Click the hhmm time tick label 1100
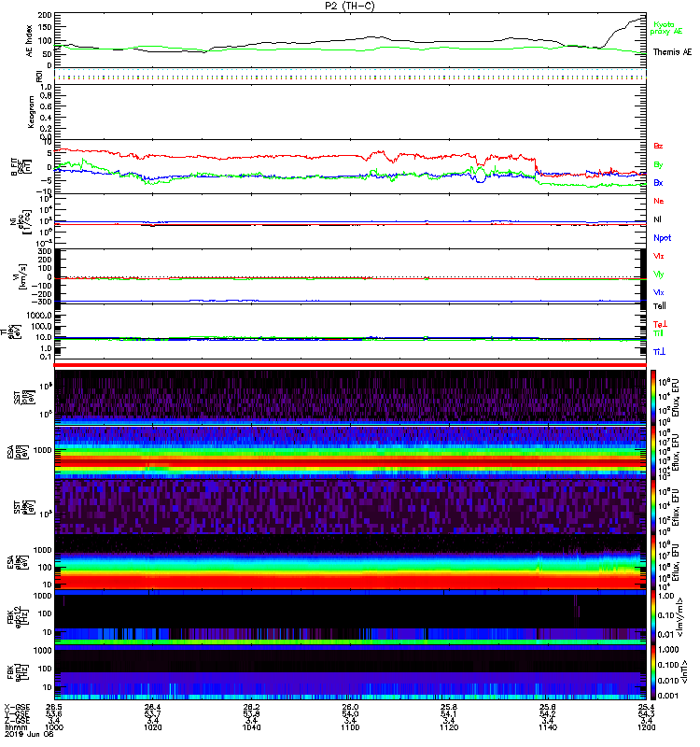This screenshot has height=747, width=700. pos(350,727)
